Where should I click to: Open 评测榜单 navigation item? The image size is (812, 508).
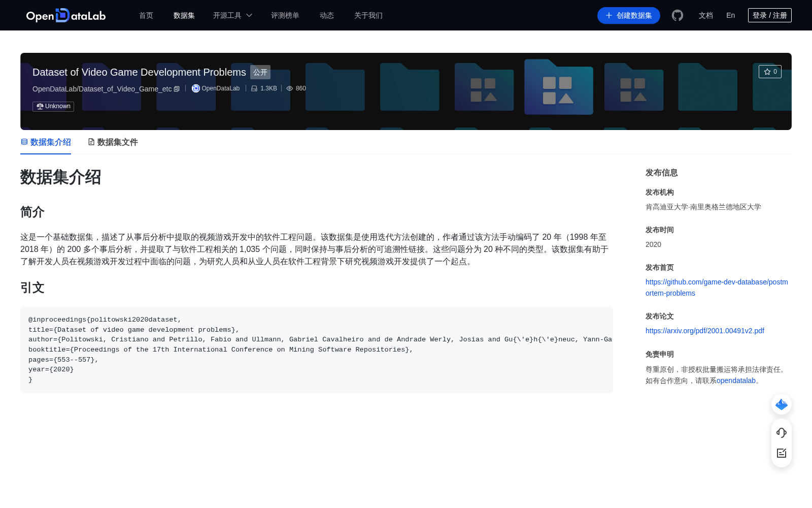coord(285,15)
